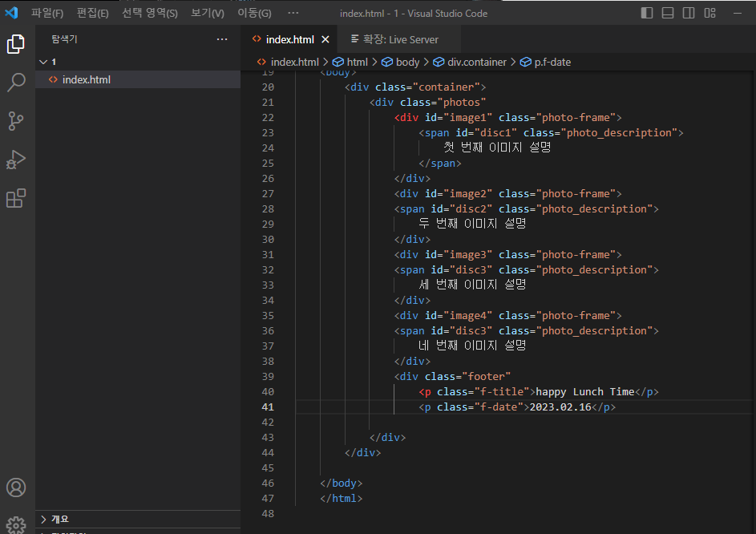
Task: Click body in the breadcrumb
Action: [x=407, y=62]
